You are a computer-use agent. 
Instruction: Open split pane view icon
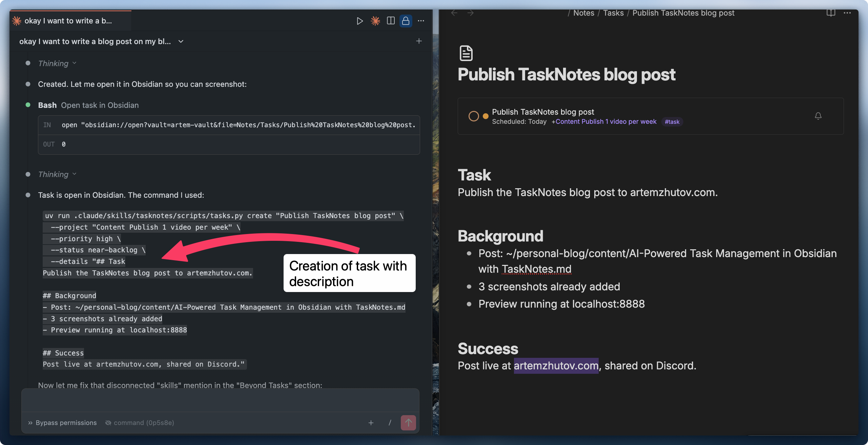390,21
